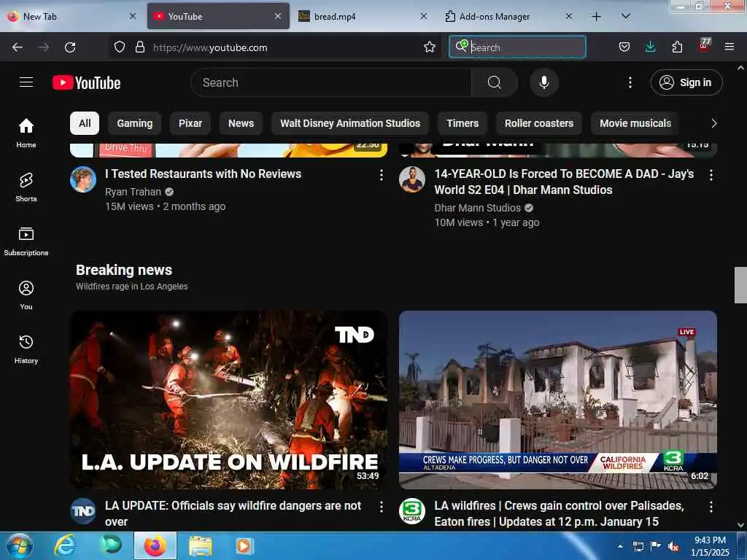747x560 pixels.
Task: Open LA UPDATE Officials say wildfire title
Action: (x=233, y=513)
